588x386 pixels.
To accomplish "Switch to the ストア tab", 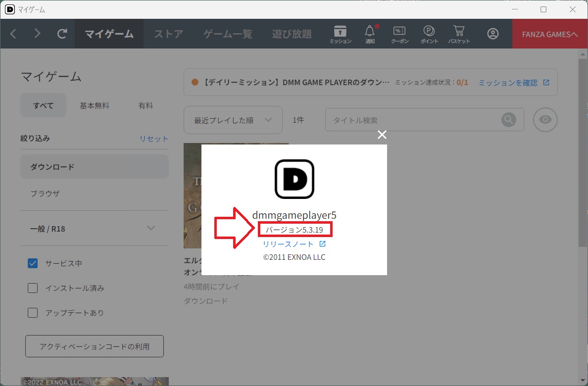I will point(169,34).
